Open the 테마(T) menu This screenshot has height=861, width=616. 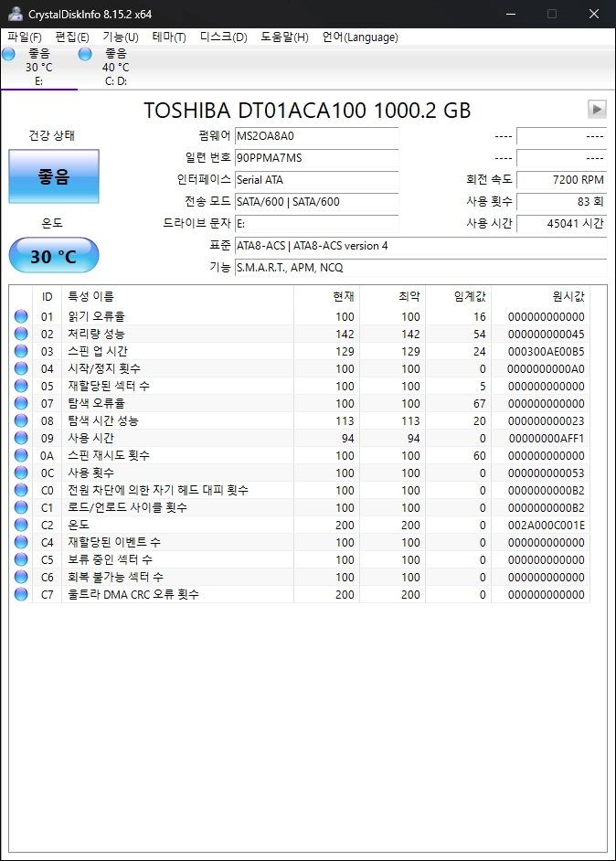169,37
